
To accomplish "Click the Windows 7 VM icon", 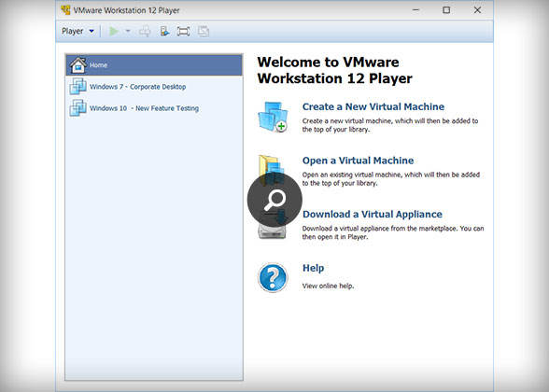I will [x=77, y=86].
